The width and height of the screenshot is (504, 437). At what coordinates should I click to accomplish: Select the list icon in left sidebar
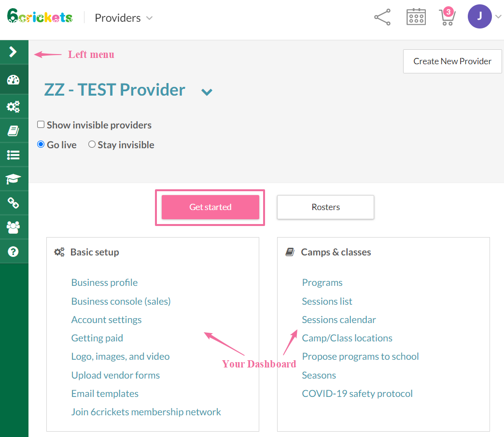[14, 155]
